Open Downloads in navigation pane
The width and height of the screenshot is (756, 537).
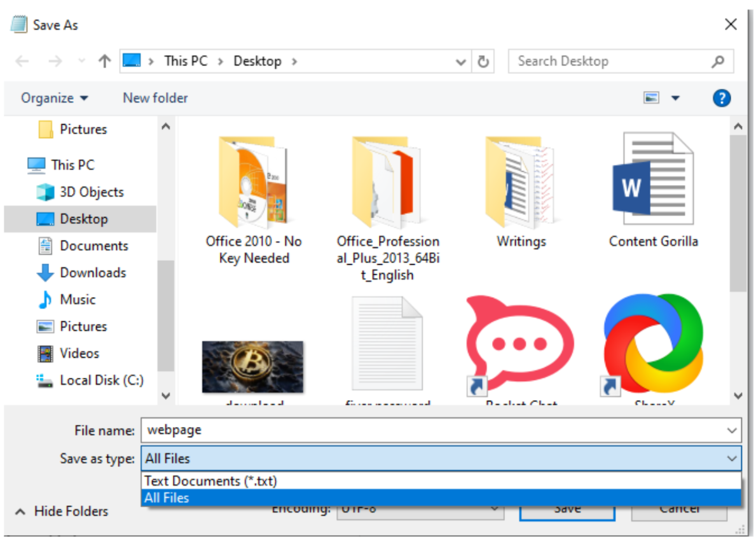point(81,273)
